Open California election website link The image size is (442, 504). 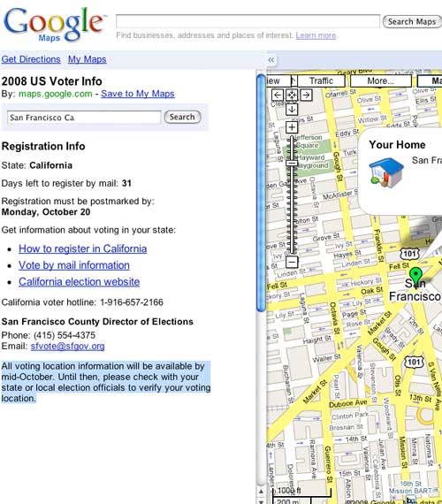[79, 282]
